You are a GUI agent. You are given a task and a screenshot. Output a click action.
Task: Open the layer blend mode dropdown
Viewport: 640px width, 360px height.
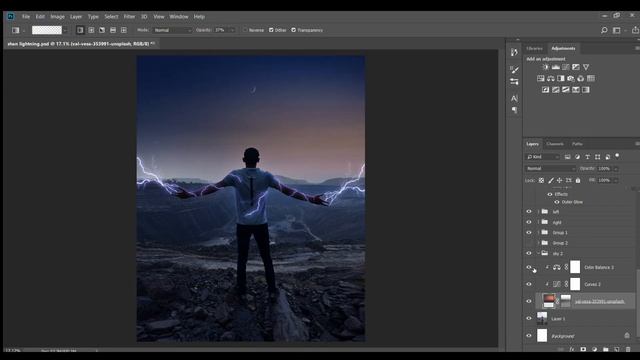point(550,169)
